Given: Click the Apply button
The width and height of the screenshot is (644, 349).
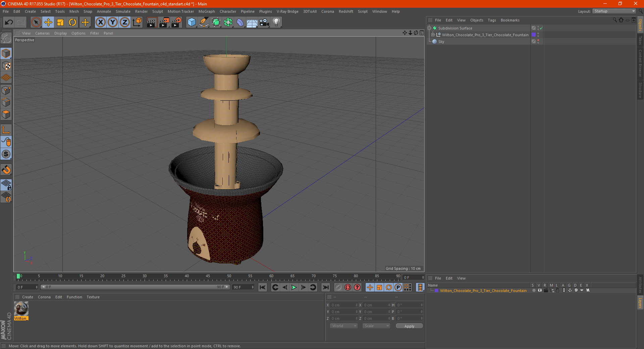Looking at the screenshot, I should click(409, 326).
